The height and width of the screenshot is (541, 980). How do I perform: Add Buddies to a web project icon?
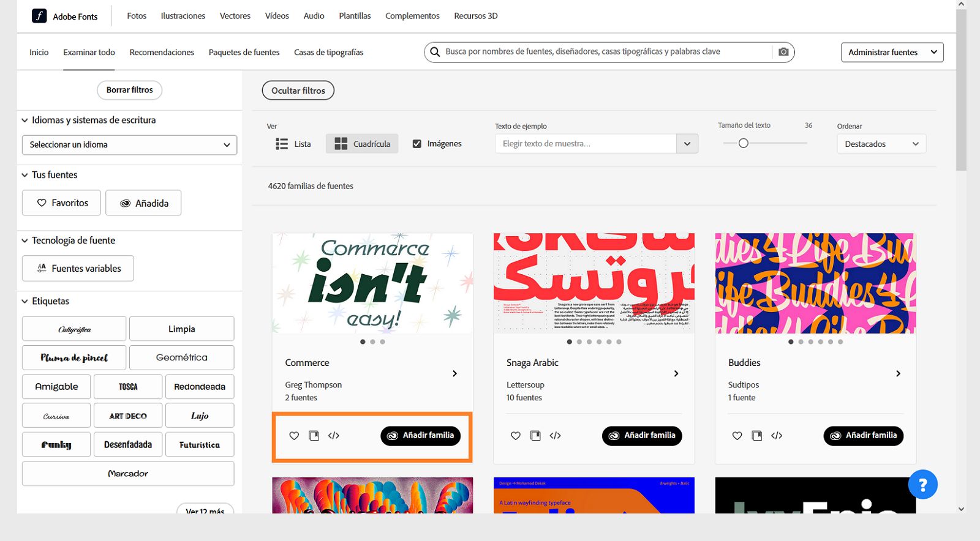tap(757, 436)
